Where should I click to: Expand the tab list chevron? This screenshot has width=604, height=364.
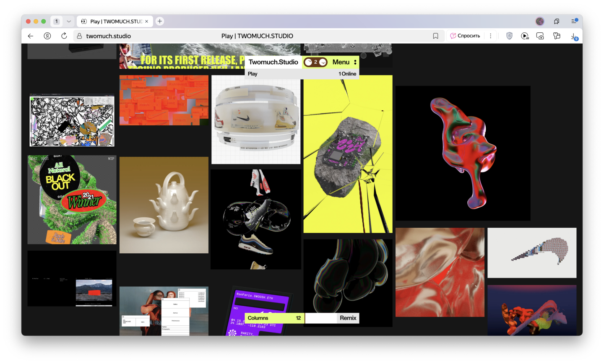pyautogui.click(x=69, y=21)
